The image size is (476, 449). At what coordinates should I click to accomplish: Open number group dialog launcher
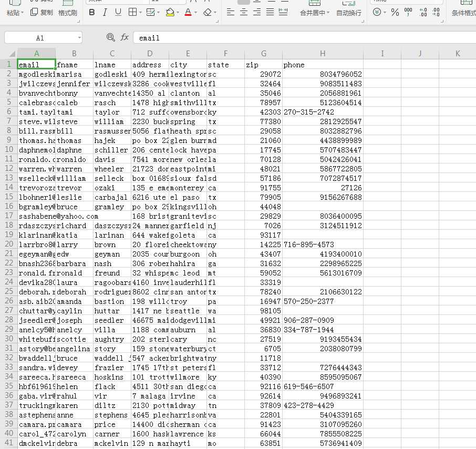[x=442, y=21]
